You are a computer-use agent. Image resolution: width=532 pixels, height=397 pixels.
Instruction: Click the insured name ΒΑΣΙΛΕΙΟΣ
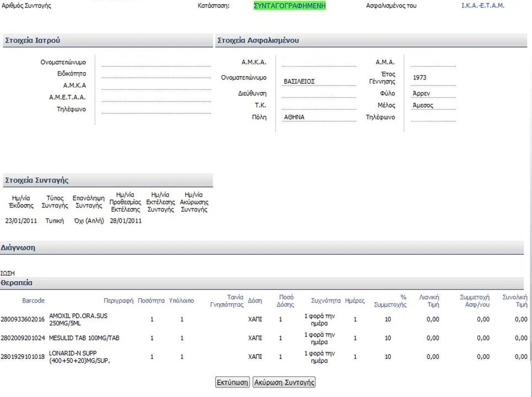point(299,82)
